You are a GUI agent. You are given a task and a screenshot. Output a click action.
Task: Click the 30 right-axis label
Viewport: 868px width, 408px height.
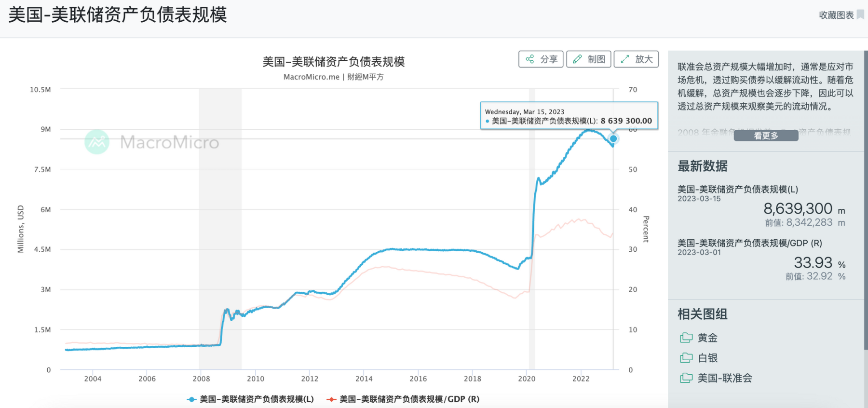point(633,249)
